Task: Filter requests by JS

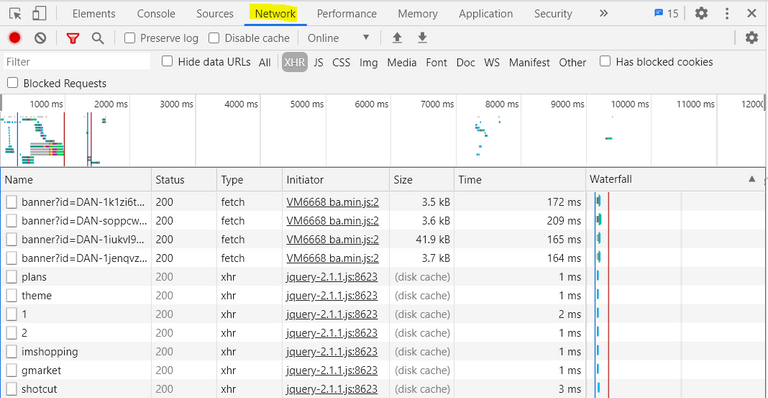Action: (318, 62)
